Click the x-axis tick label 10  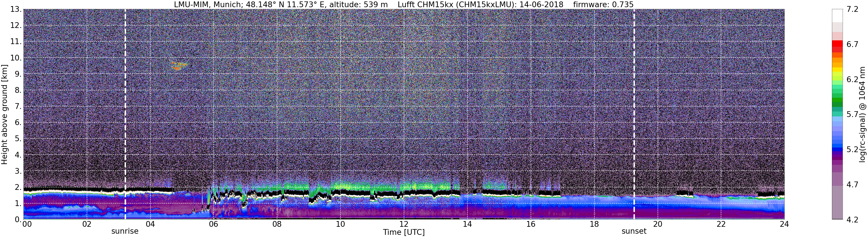tap(340, 224)
